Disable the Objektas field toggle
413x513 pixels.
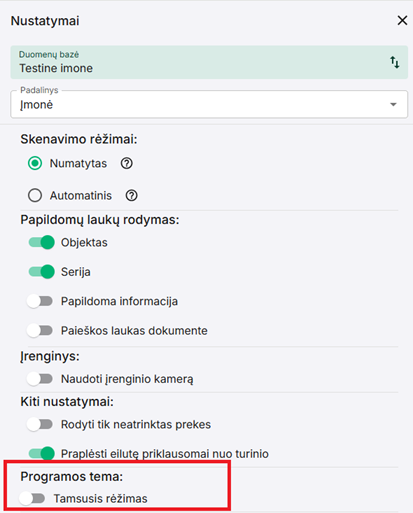click(x=41, y=242)
